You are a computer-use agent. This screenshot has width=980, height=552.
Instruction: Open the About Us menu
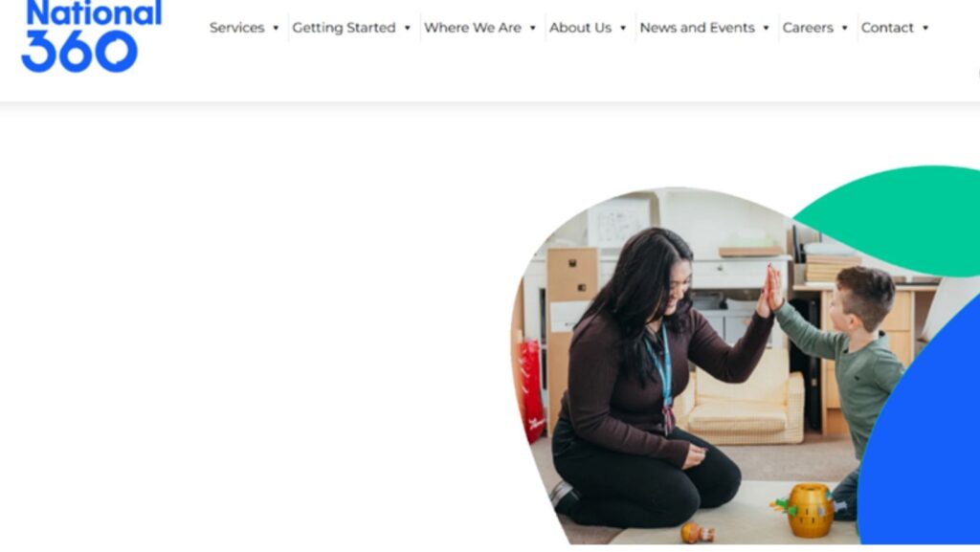click(580, 28)
